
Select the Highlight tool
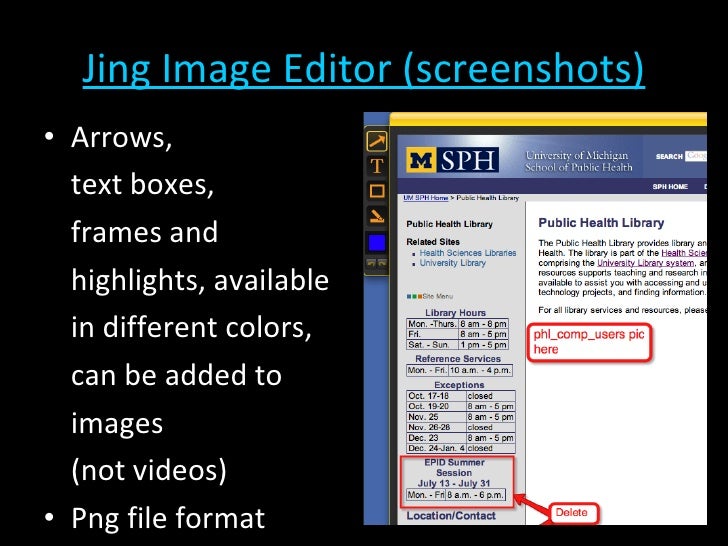click(x=377, y=216)
